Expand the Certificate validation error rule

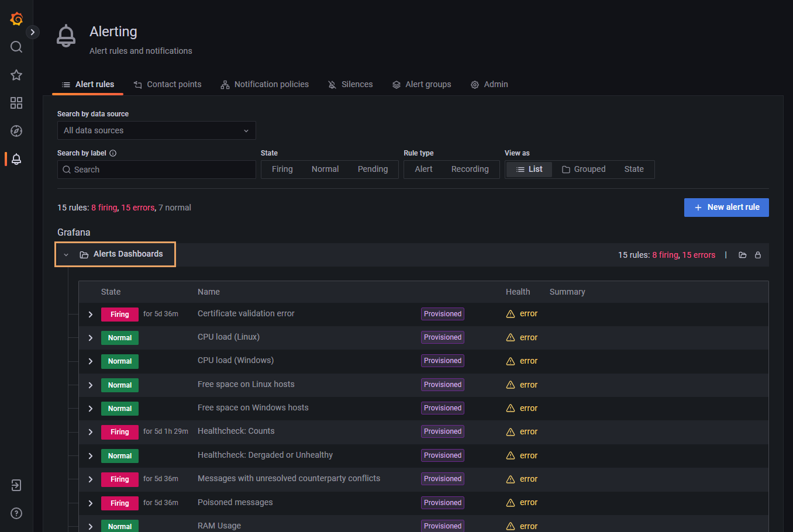coord(91,315)
